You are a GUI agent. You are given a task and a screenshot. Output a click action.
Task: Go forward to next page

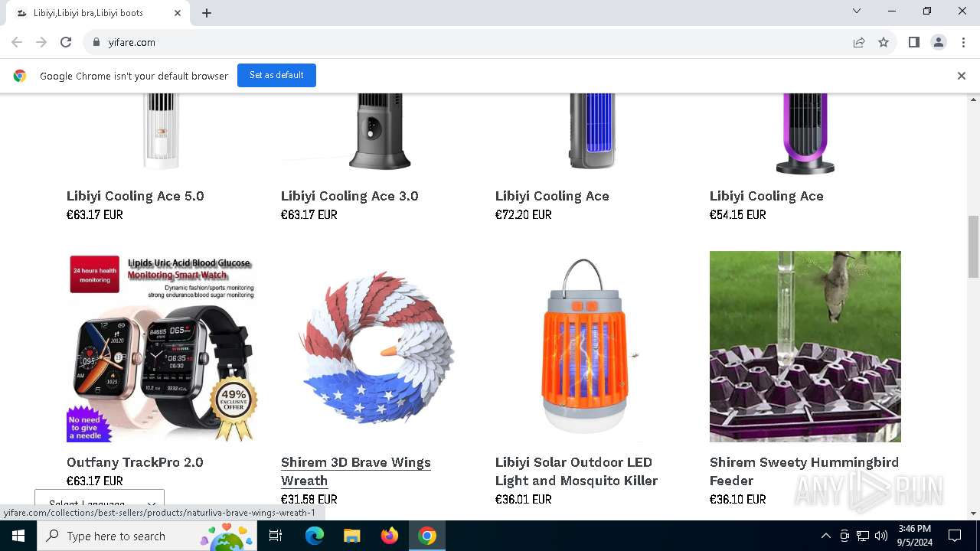pyautogui.click(x=41, y=42)
